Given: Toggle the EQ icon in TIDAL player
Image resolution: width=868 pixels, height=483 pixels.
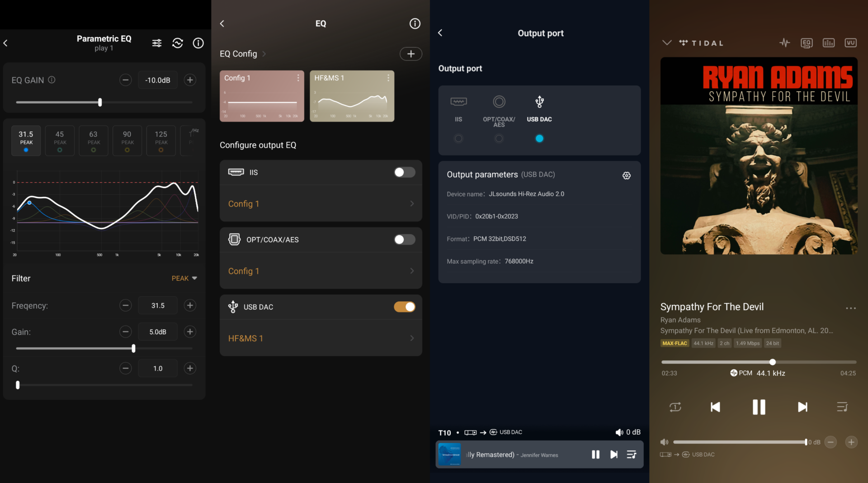Looking at the screenshot, I should [807, 43].
